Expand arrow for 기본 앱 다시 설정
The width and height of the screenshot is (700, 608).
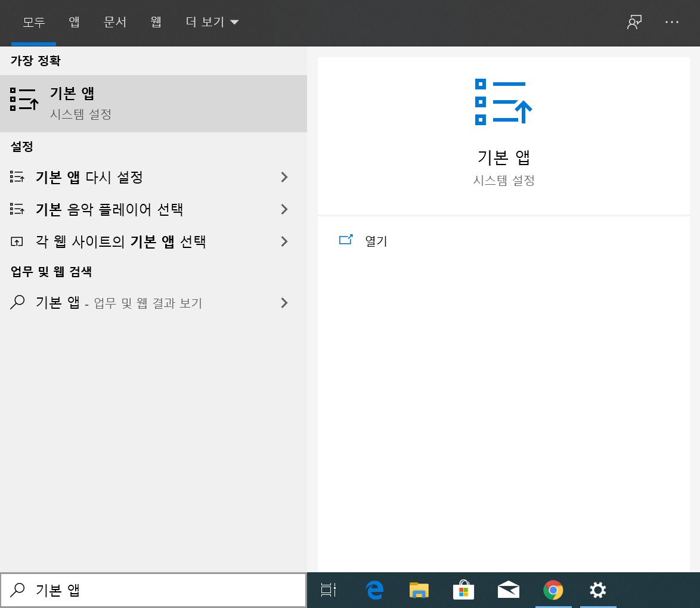pyautogui.click(x=284, y=177)
